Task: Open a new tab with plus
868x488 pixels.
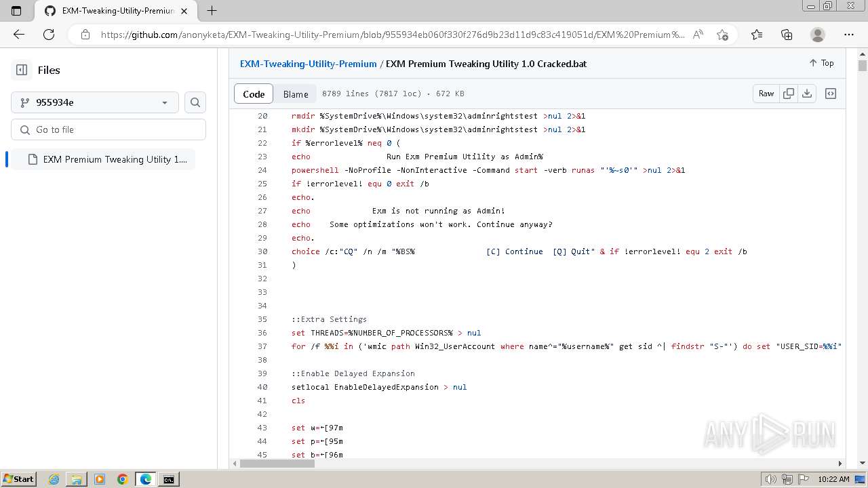Action: [212, 11]
